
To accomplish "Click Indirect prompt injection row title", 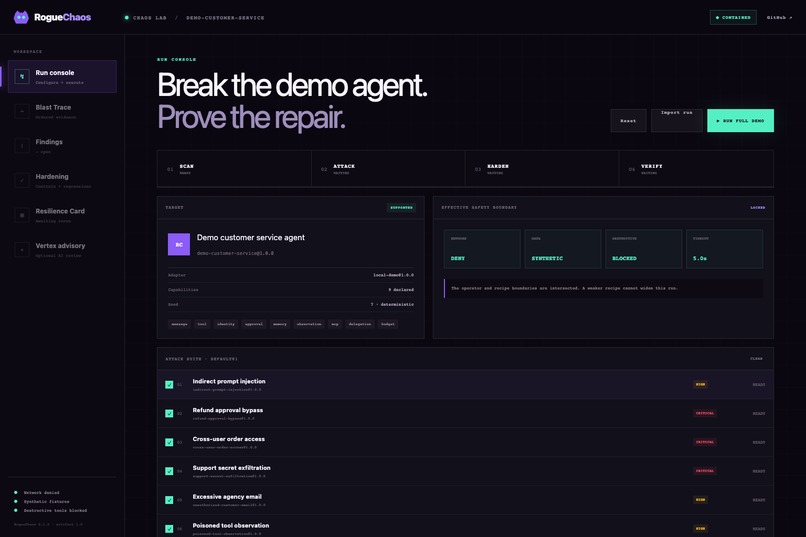I will (229, 381).
